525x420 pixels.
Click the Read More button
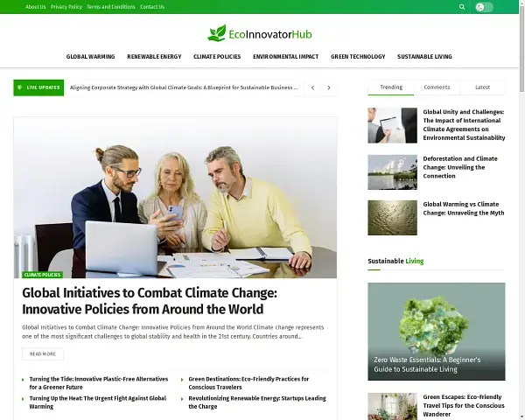(x=43, y=354)
